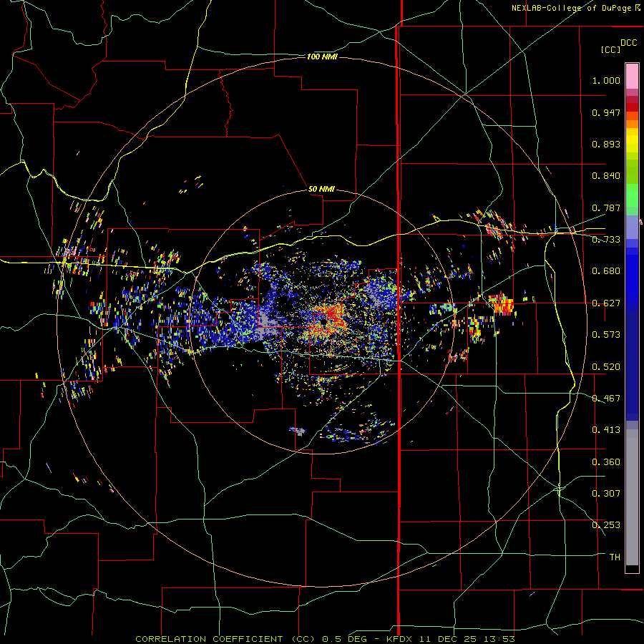
Task: Pick the gray segment of the color bar
Action: point(632,497)
